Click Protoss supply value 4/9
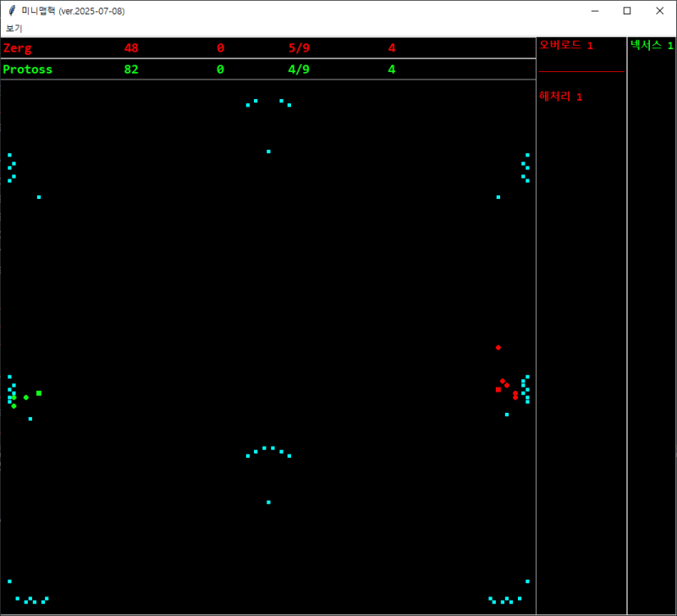The image size is (677, 616). click(299, 69)
